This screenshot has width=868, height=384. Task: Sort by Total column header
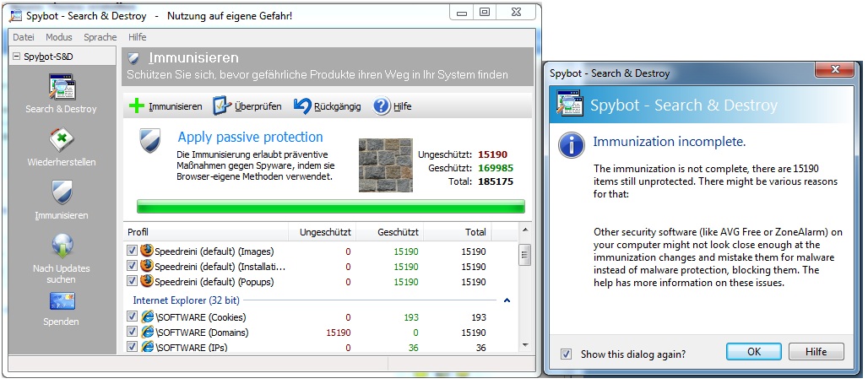458,232
